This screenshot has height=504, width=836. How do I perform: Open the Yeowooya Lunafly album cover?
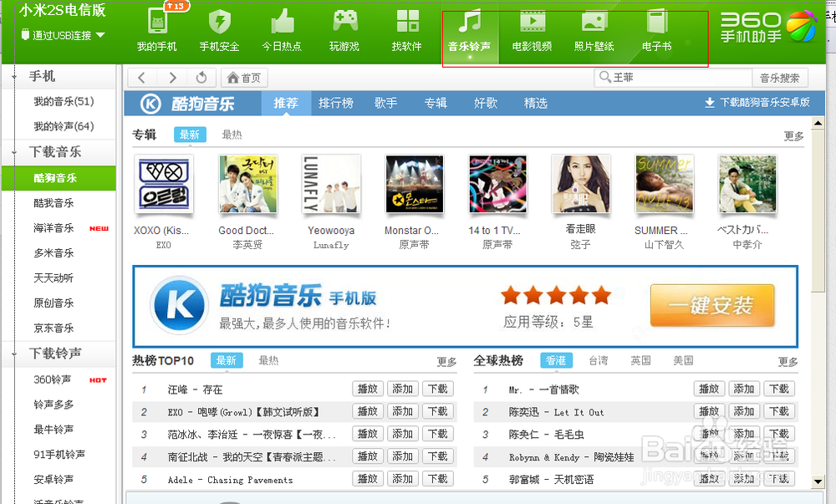331,184
